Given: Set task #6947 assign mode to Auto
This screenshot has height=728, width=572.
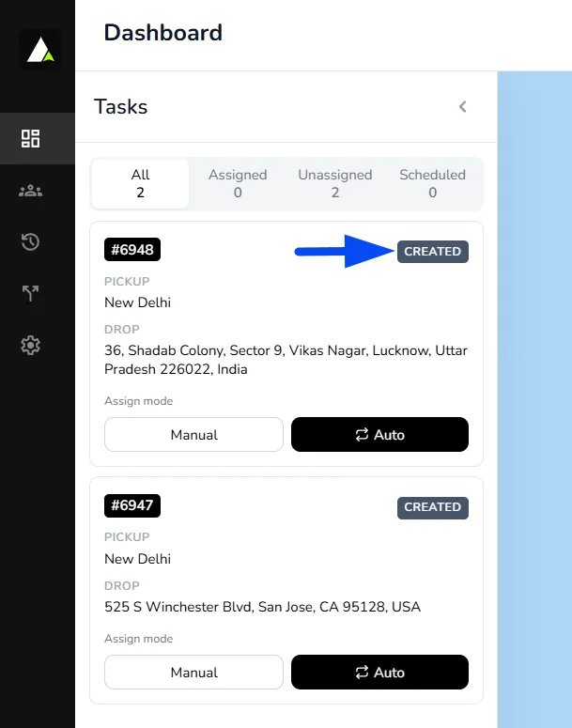Looking at the screenshot, I should 379,673.
